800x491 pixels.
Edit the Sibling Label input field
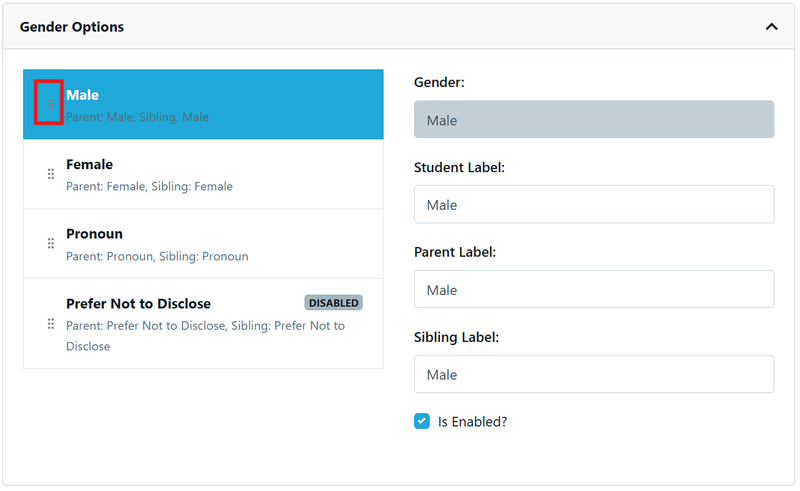point(594,374)
